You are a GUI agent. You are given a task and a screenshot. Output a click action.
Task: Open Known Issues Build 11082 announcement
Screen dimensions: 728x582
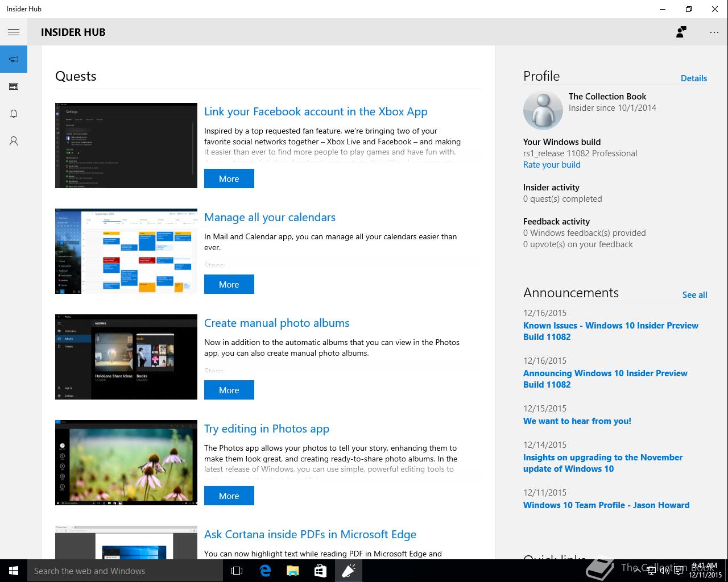click(611, 331)
